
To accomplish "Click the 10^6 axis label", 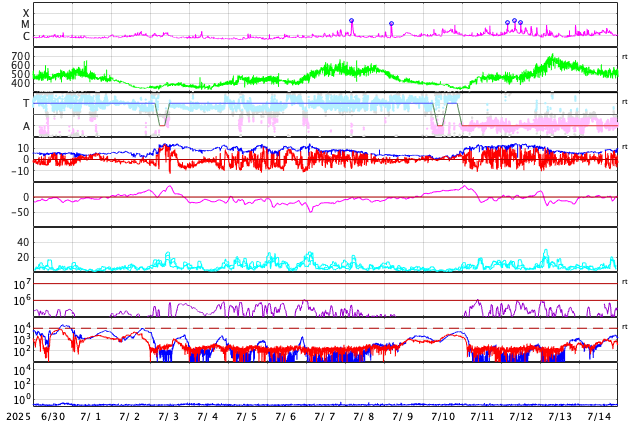I will (22, 301).
